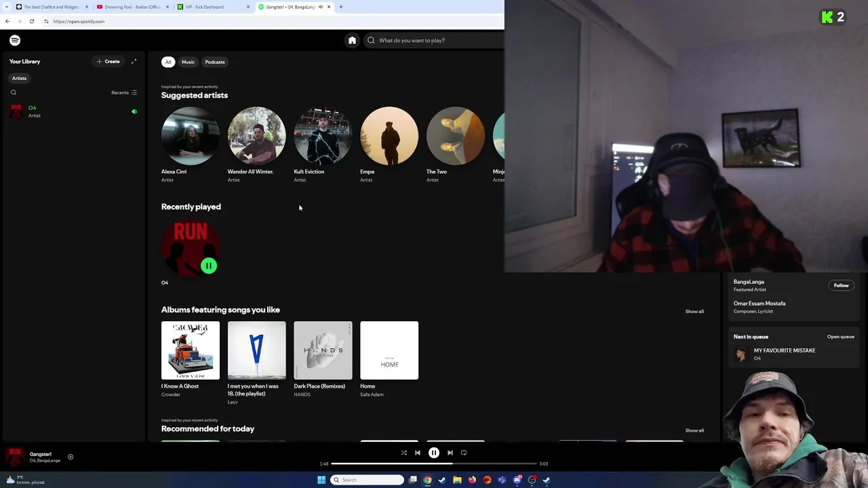Viewport: 868px width, 488px height.
Task: Go to previous track
Action: 418,453
